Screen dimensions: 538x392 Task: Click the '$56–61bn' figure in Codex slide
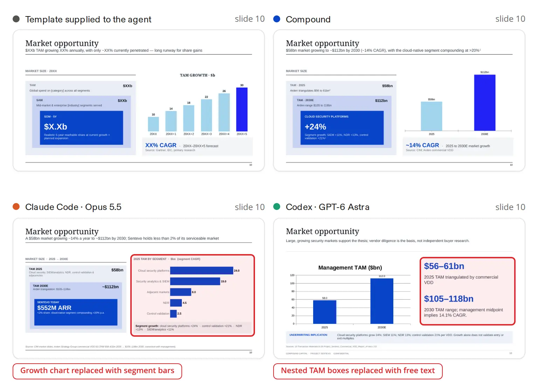pyautogui.click(x=444, y=266)
